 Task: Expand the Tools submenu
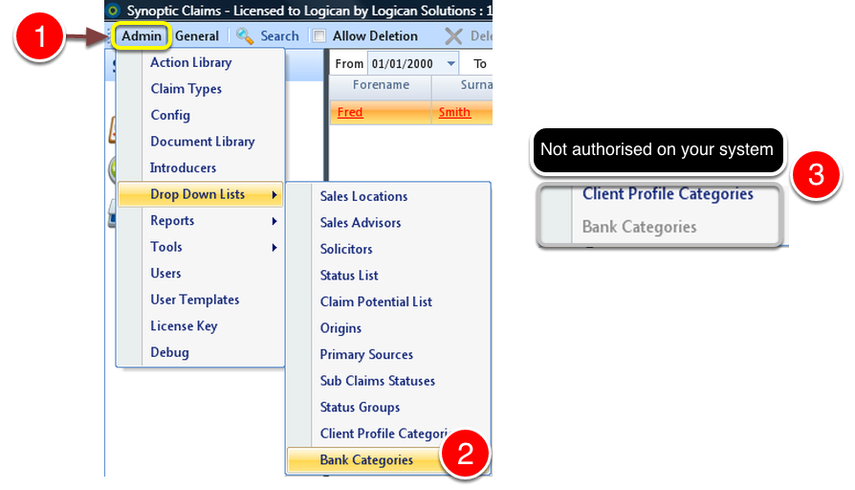tap(201, 246)
